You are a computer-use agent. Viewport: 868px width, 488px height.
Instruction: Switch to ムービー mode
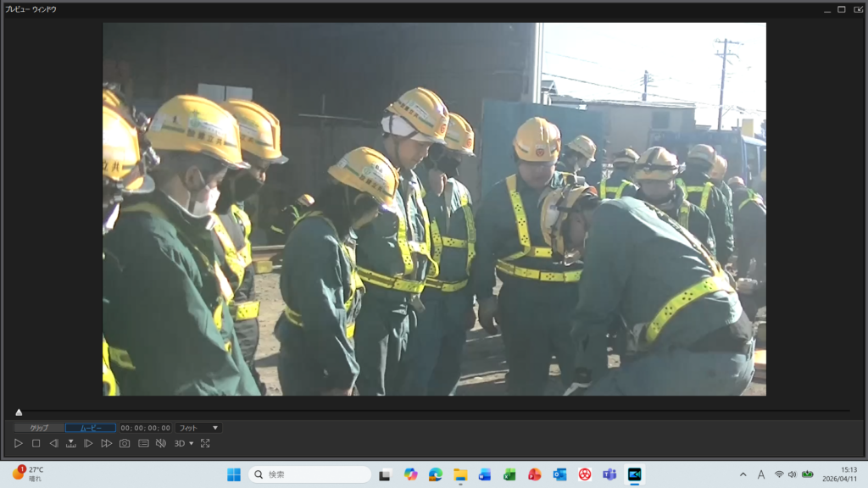91,428
